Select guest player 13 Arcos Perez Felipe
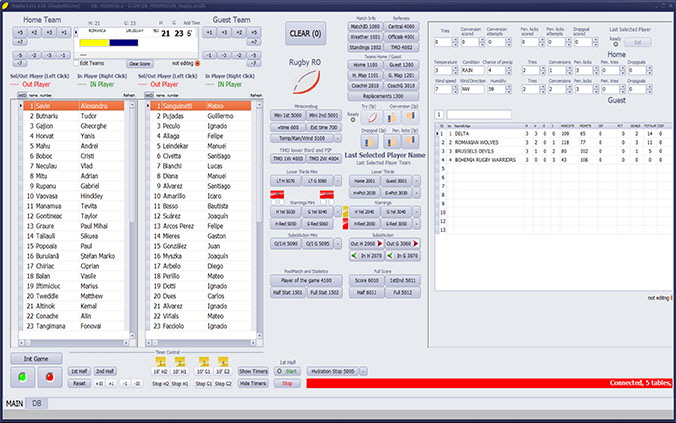 click(x=200, y=226)
